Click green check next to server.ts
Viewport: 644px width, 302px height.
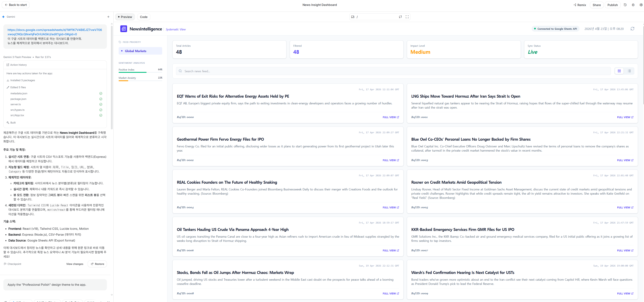(101, 105)
